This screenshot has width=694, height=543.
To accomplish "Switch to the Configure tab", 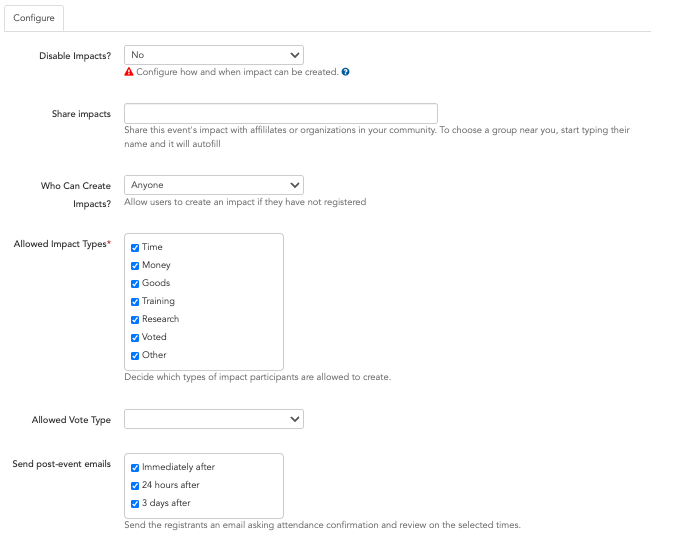I will tap(34, 18).
